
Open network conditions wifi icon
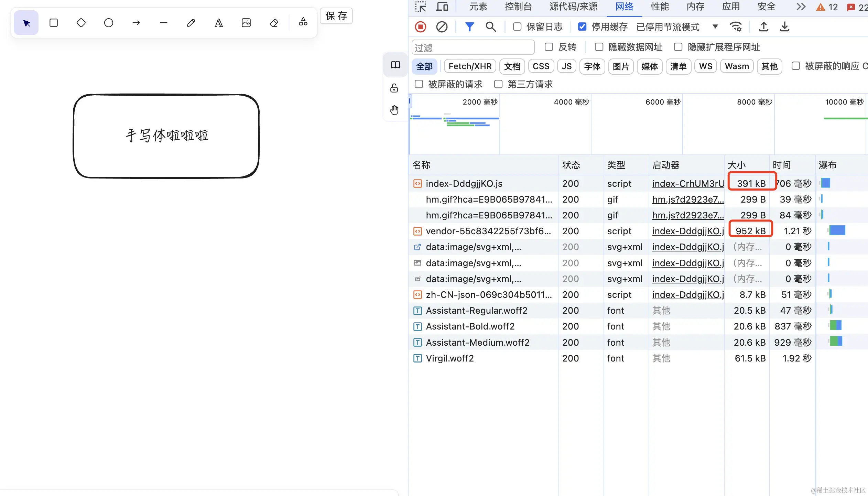736,27
